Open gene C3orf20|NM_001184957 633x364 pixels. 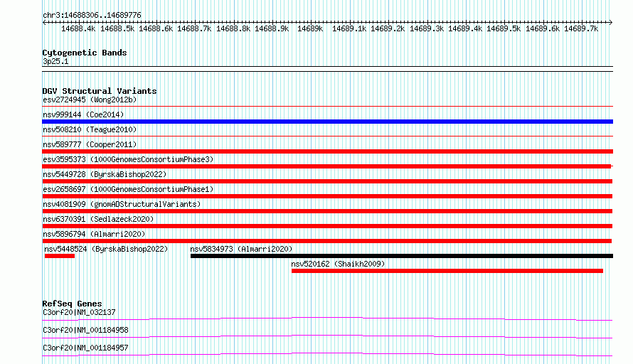[x=85, y=348]
